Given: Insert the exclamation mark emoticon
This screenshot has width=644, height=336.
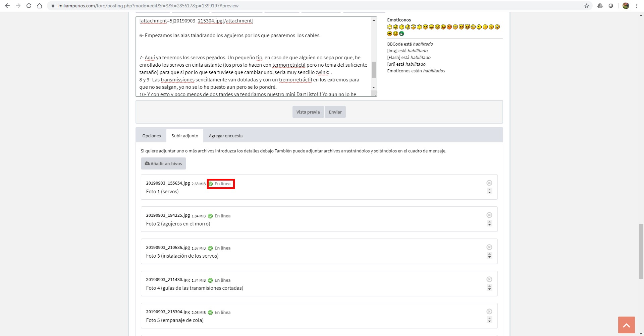Looking at the screenshot, I should tap(485, 27).
